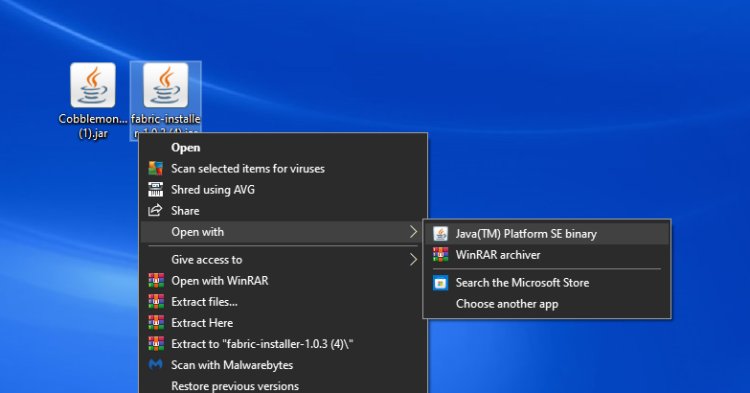Viewport: 750px width, 393px height.
Task: Click the AVG shield icon for virus scan
Action: [x=155, y=168]
